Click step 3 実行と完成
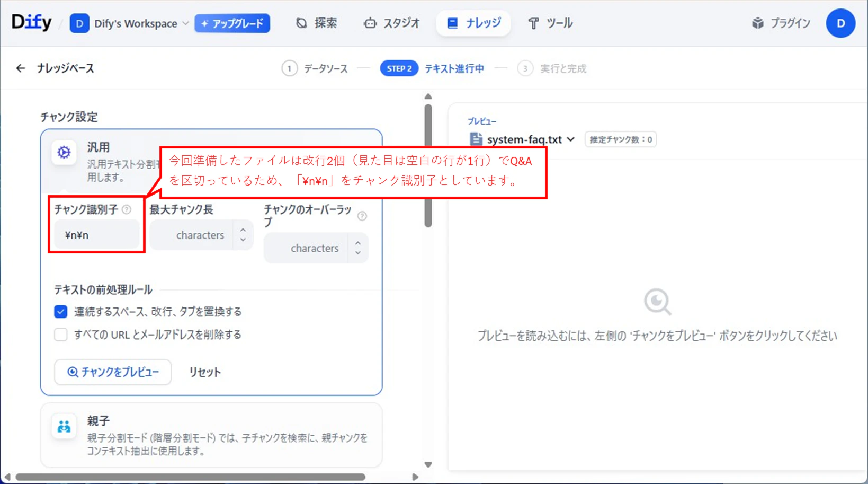 (x=552, y=68)
